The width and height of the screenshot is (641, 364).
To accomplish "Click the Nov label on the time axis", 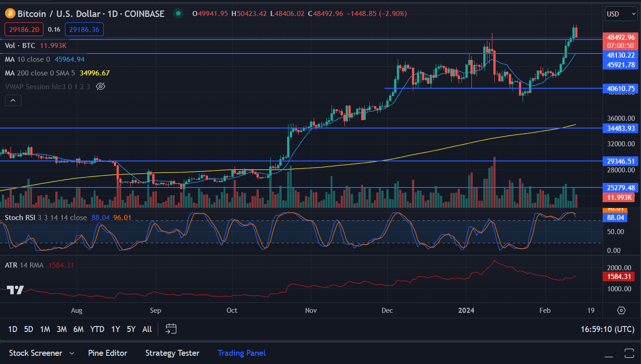I will (310, 310).
